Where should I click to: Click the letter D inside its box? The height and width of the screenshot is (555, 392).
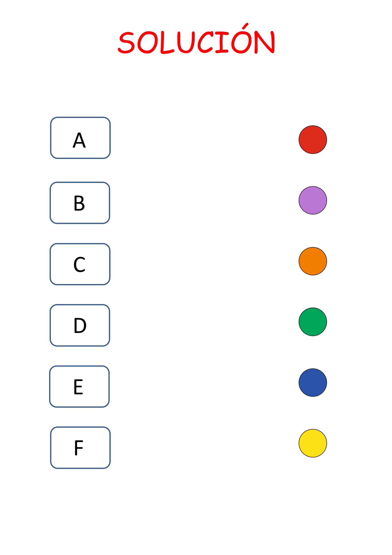(80, 325)
